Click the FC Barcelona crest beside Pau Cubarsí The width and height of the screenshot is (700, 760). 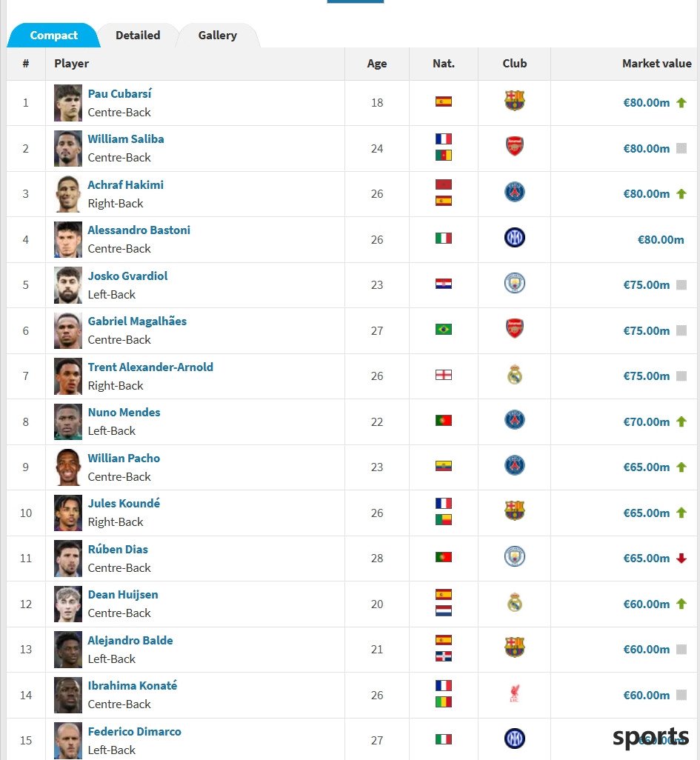click(x=514, y=101)
